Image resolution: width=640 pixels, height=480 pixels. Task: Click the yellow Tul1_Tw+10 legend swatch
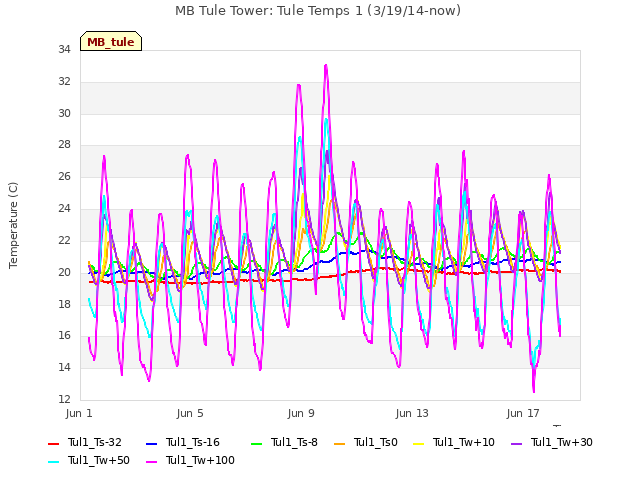pyautogui.click(x=418, y=444)
